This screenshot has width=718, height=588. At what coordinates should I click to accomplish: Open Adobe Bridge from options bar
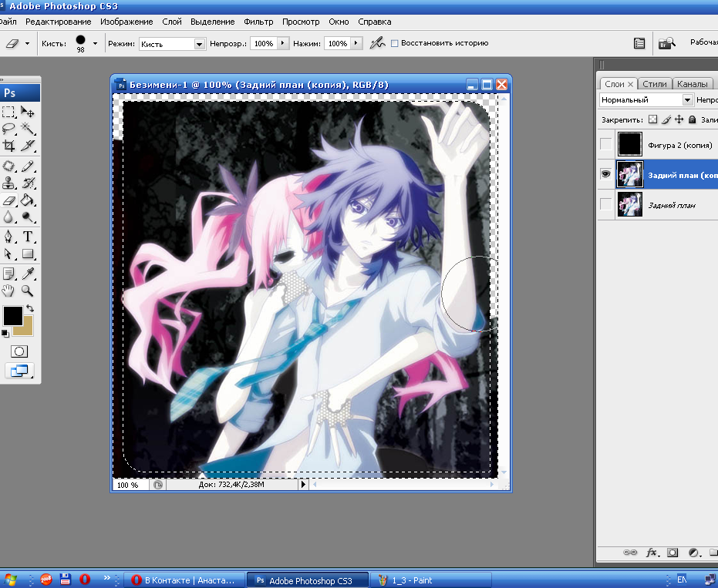pyautogui.click(x=666, y=43)
